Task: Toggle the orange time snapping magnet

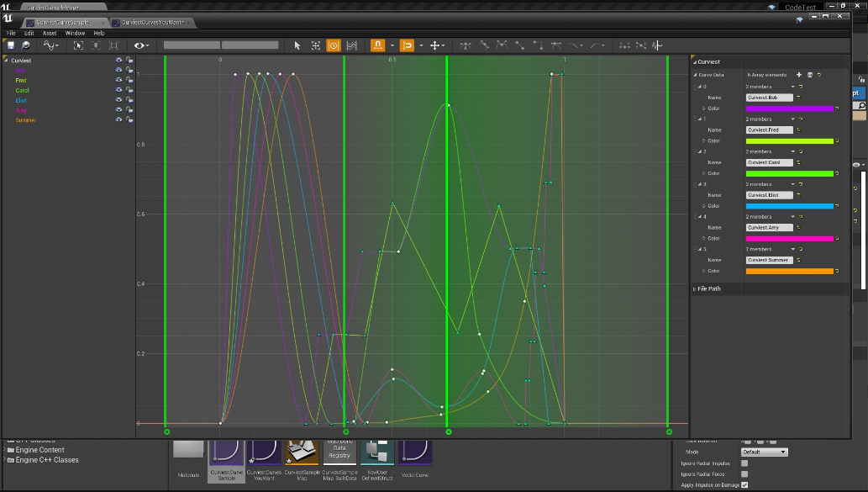Action: [377, 45]
